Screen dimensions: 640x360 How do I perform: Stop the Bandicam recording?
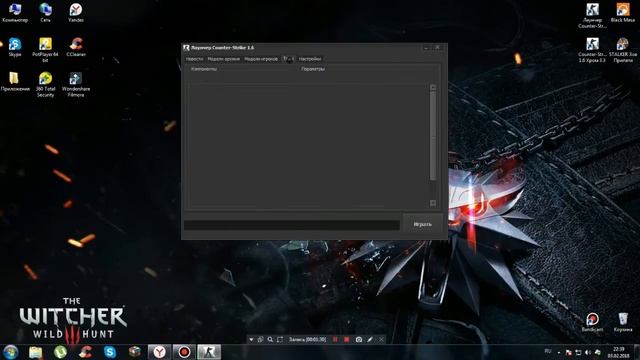[x=347, y=340]
